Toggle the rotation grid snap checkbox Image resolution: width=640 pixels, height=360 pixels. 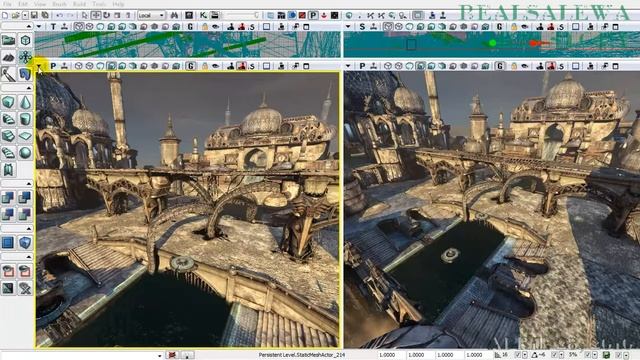coord(555,355)
